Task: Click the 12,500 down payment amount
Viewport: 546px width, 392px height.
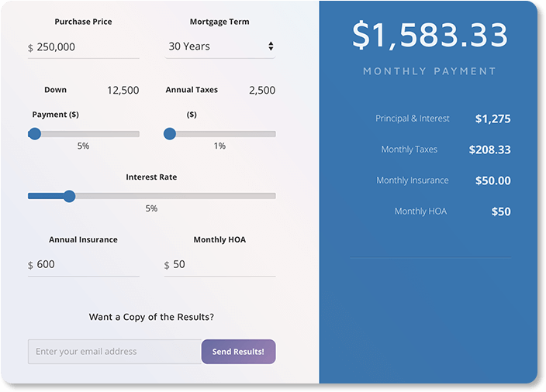Action: coord(123,91)
